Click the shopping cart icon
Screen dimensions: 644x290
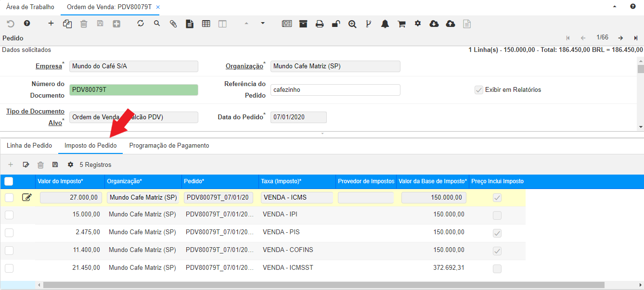coord(401,24)
